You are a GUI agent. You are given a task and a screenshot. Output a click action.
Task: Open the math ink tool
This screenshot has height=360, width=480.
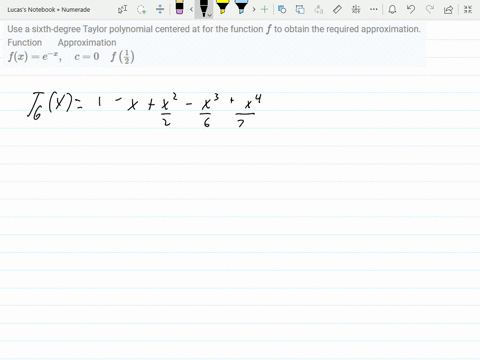pos(356,9)
